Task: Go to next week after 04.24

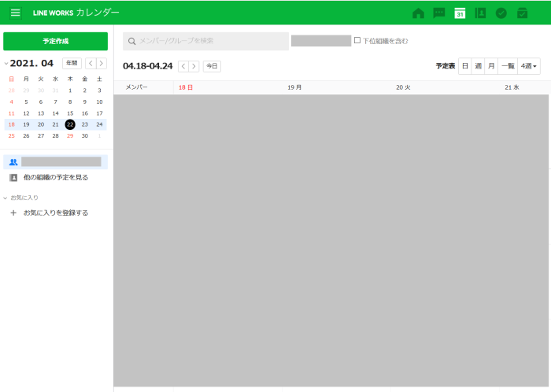Action: (194, 66)
